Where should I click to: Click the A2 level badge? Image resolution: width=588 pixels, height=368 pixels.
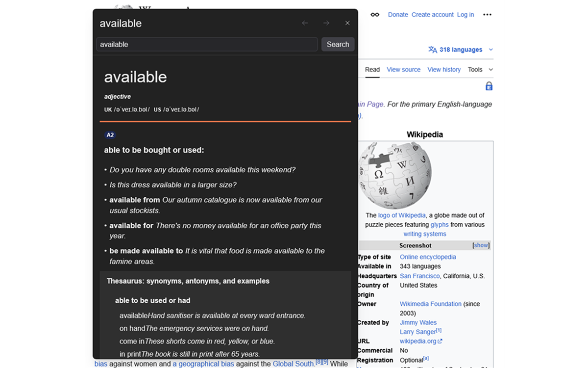point(110,135)
